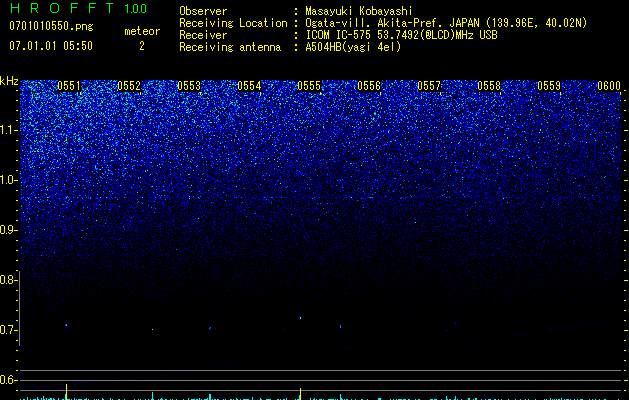The image size is (629, 400).
Task: Click the 0552 time marker
Action: click(x=129, y=86)
